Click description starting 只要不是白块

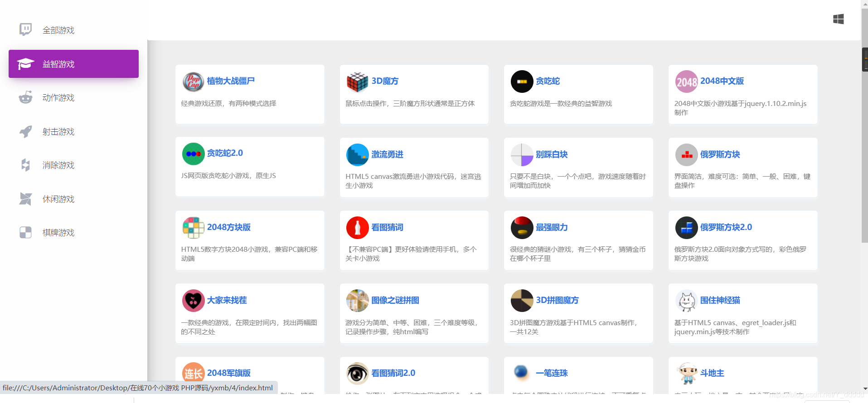click(578, 181)
